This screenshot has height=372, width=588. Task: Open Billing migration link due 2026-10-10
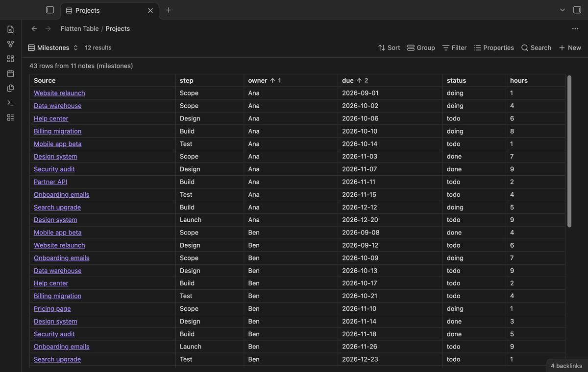57,131
